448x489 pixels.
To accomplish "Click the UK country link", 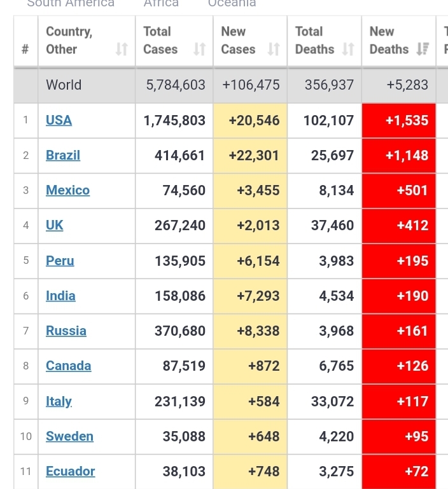I will 55,225.
